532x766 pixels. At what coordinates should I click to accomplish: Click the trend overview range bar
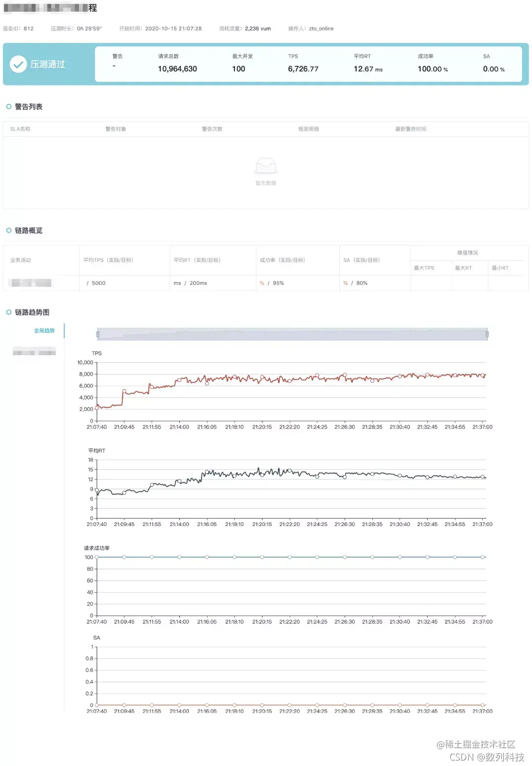(292, 334)
